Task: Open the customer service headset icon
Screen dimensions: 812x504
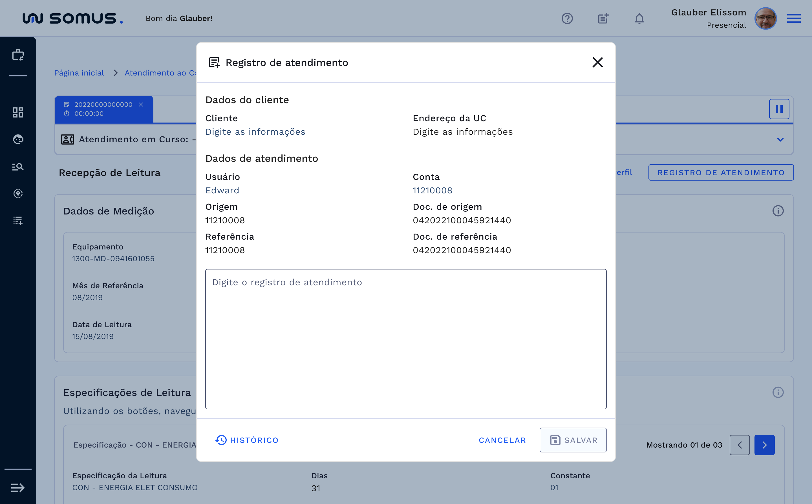Action: 18,139
